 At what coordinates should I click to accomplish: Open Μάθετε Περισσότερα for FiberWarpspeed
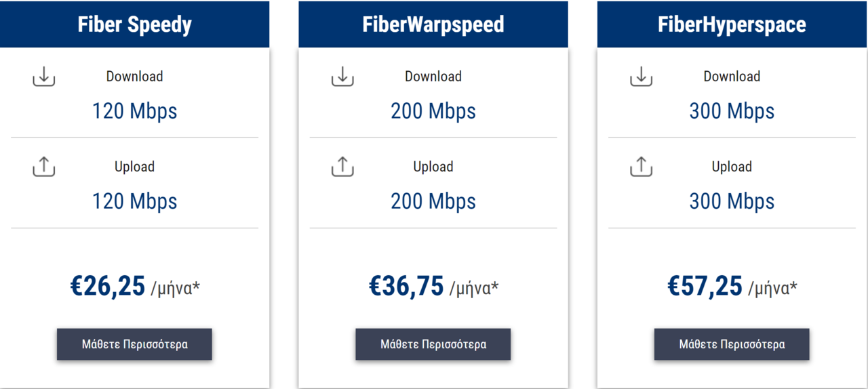coord(433,344)
